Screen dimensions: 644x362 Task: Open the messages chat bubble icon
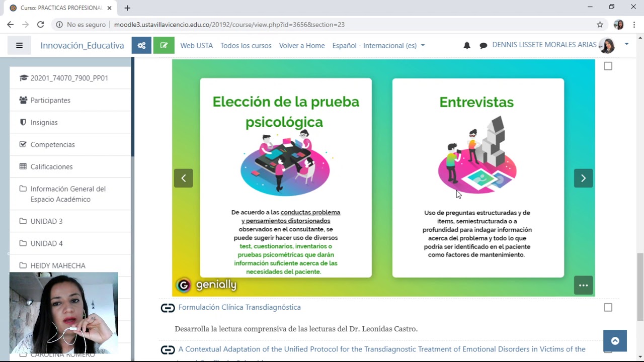[x=484, y=45]
